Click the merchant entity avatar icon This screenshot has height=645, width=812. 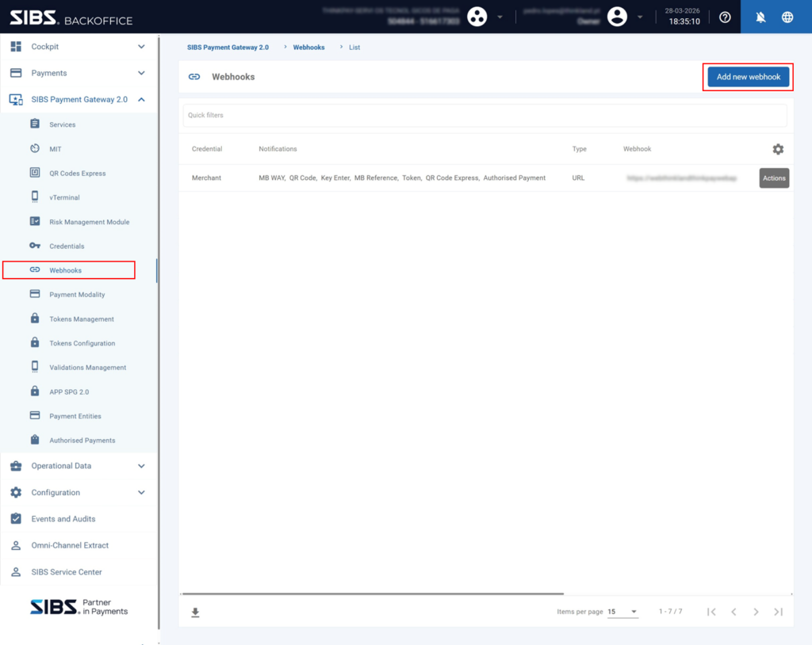click(477, 17)
